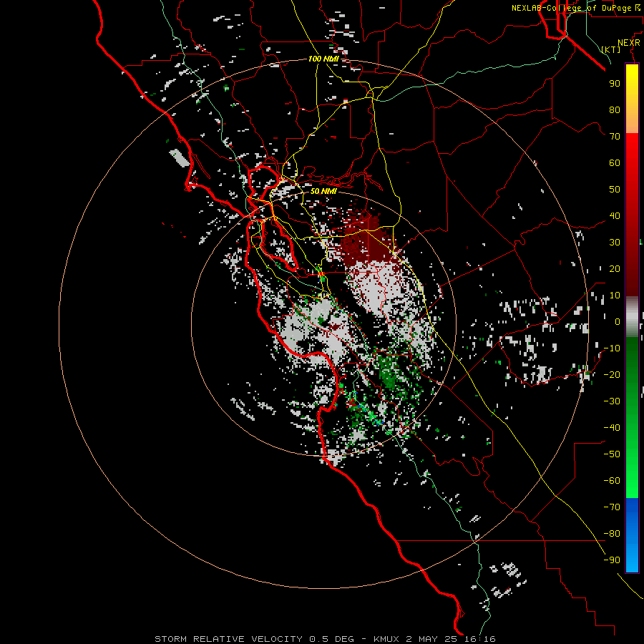644x644 pixels.
Task: Click the -90 value on velocity scale
Action: point(612,560)
